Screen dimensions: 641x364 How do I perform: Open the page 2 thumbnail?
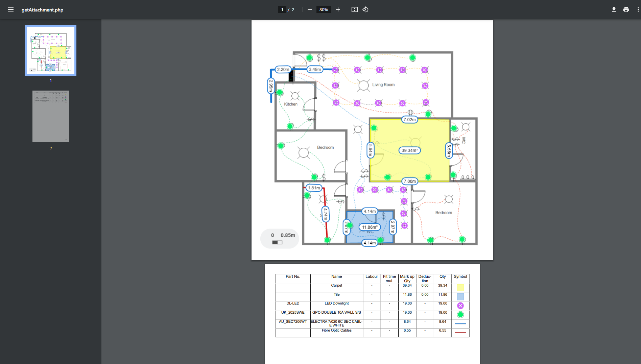point(51,116)
